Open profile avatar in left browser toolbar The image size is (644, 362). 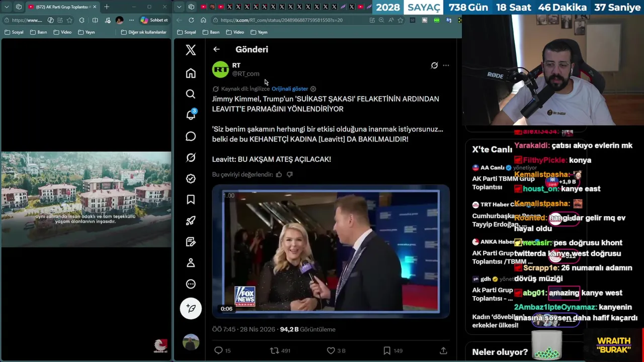(x=119, y=20)
